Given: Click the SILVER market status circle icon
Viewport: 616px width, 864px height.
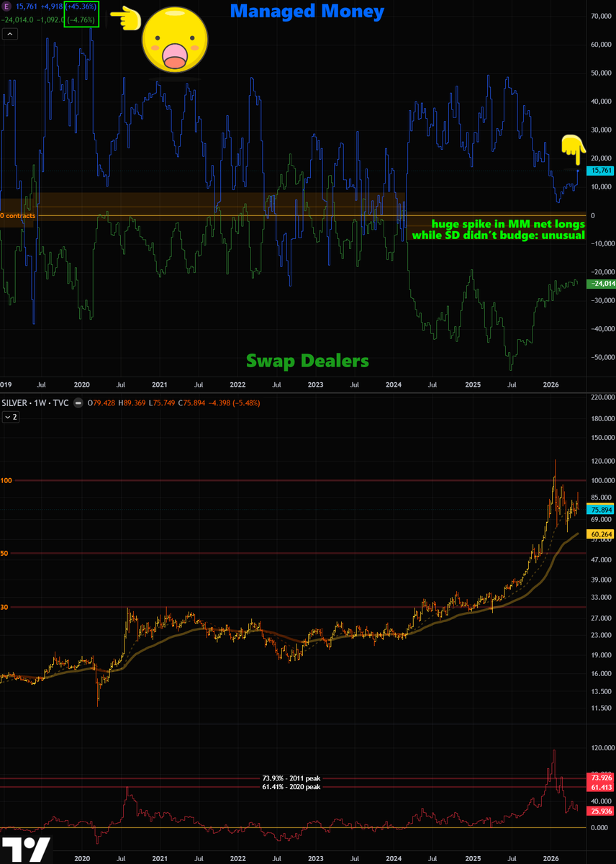Looking at the screenshot, I should pyautogui.click(x=80, y=403).
